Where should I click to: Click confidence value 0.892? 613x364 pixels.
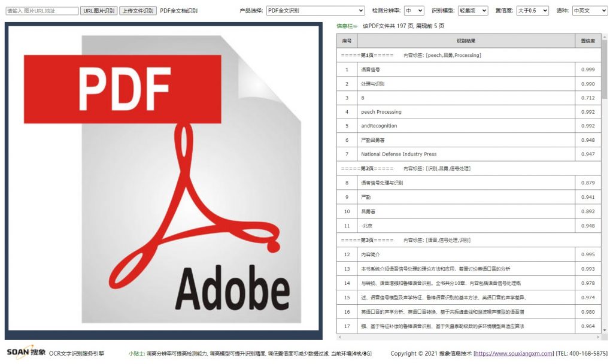pyautogui.click(x=588, y=211)
